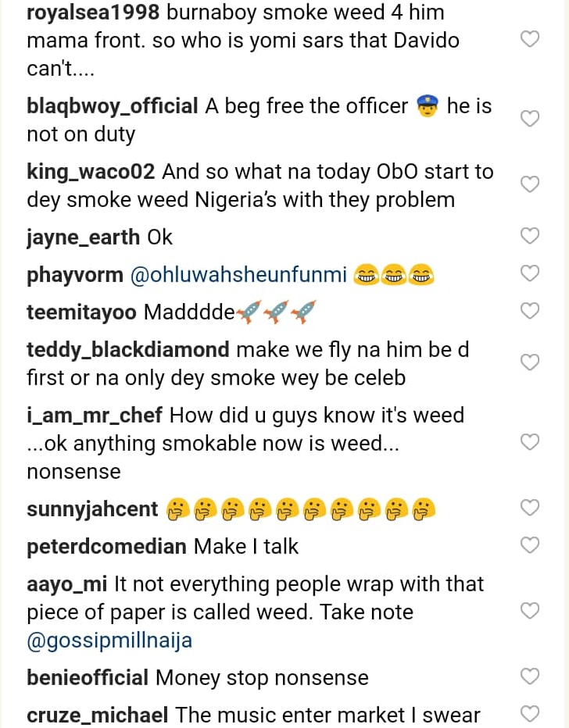569x728 pixels.
Task: Toggle heart on aayo_mi's comment
Action: tap(530, 611)
